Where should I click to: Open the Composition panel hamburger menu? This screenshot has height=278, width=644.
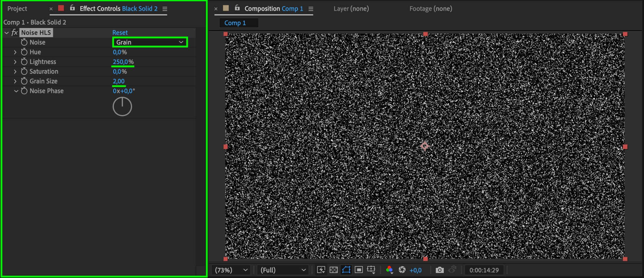tap(311, 9)
